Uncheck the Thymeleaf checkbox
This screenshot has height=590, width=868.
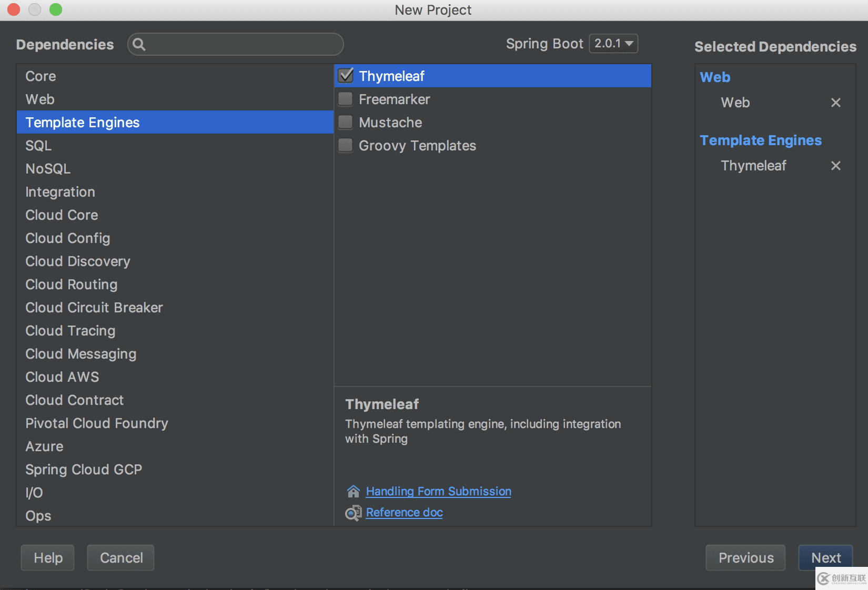coord(346,76)
